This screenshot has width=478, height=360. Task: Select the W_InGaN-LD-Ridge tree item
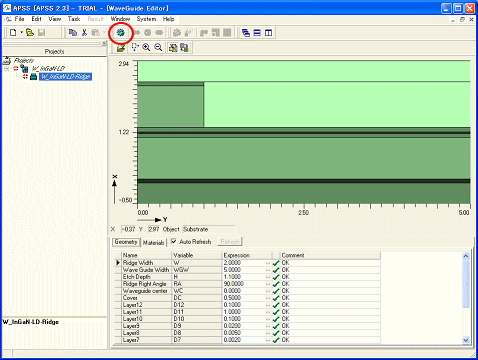(65, 77)
